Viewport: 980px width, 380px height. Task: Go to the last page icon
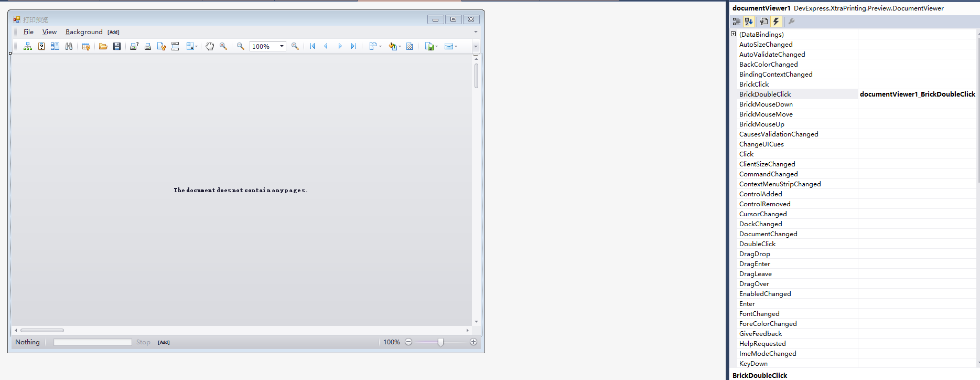click(353, 46)
